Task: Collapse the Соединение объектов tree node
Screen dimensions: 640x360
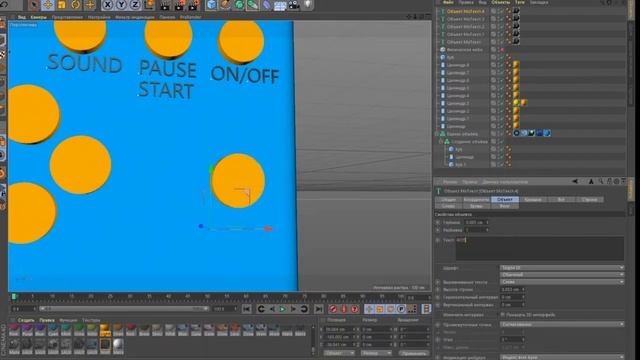Action: pyautogui.click(x=441, y=142)
